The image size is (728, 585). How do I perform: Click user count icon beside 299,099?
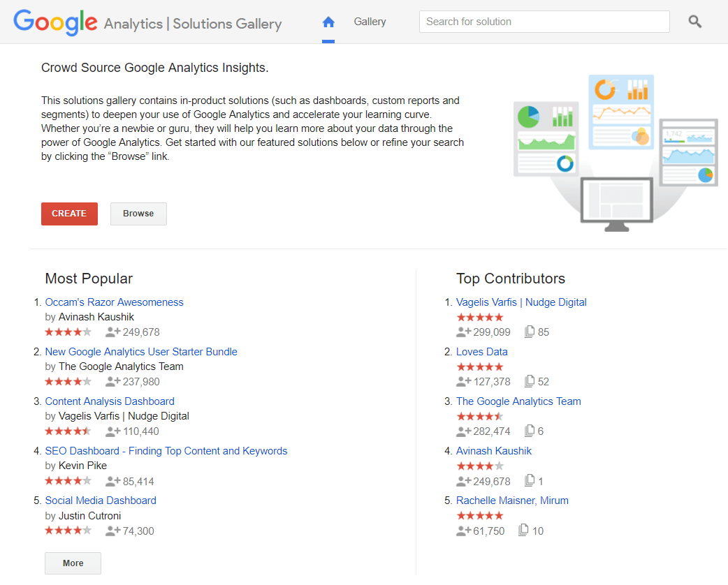pos(464,332)
